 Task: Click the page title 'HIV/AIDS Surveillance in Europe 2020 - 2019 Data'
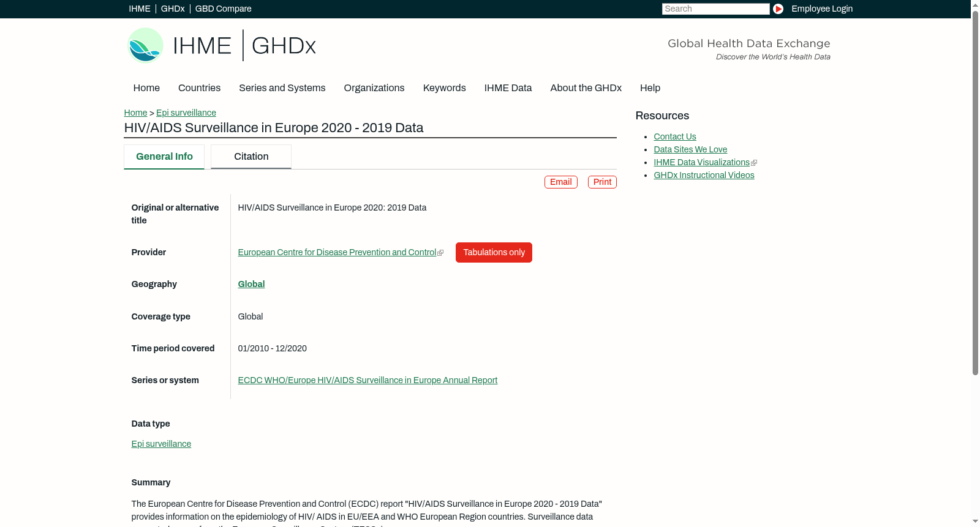coord(274,128)
